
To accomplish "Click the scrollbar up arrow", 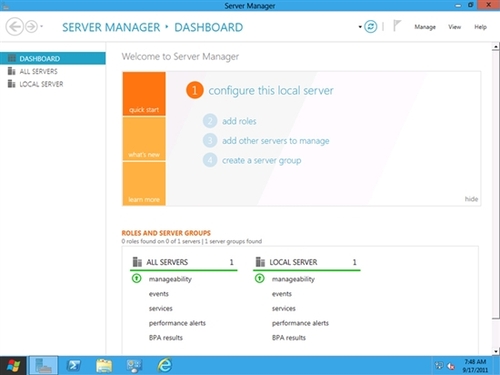I will tap(496, 47).
